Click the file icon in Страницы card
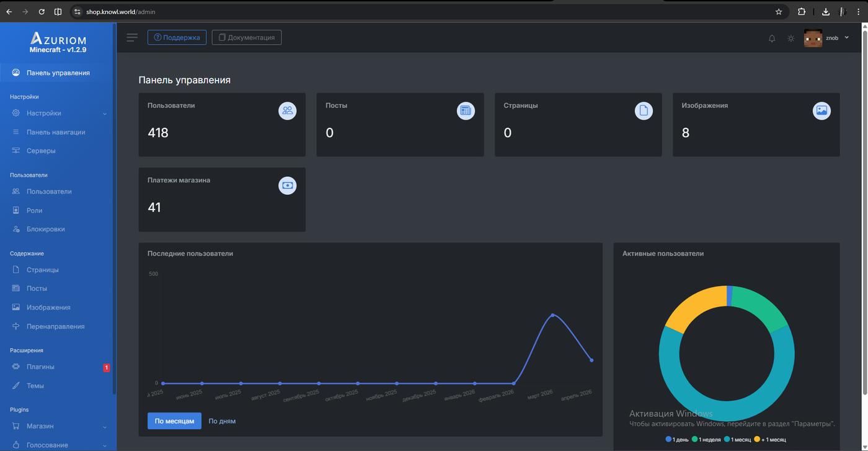The height and width of the screenshot is (451, 868). 644,110
